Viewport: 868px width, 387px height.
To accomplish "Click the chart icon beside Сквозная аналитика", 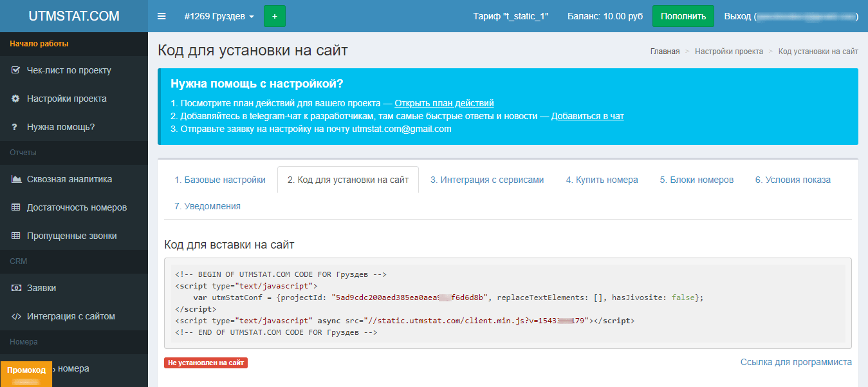I will [x=16, y=179].
